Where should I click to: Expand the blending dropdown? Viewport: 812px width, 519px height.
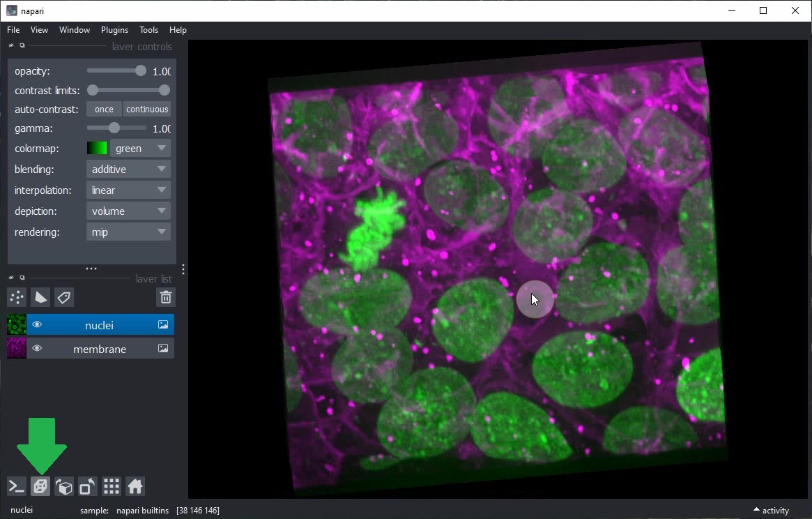tap(129, 170)
